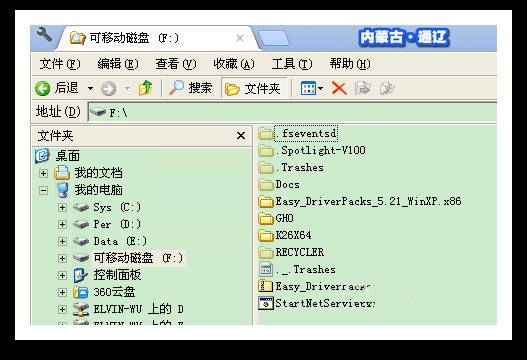Open the 文件(F) menu
Viewport: 527px width, 360px height.
[x=60, y=64]
